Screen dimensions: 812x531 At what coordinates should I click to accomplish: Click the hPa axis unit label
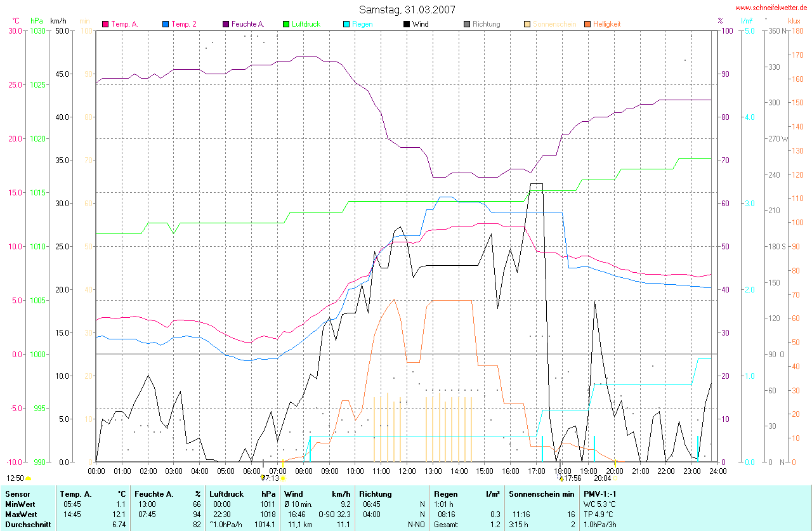37,21
